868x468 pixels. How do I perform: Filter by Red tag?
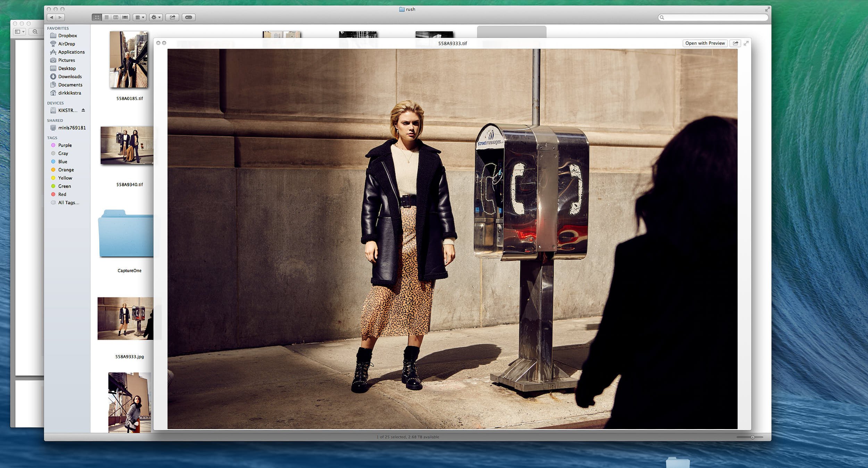[62, 194]
